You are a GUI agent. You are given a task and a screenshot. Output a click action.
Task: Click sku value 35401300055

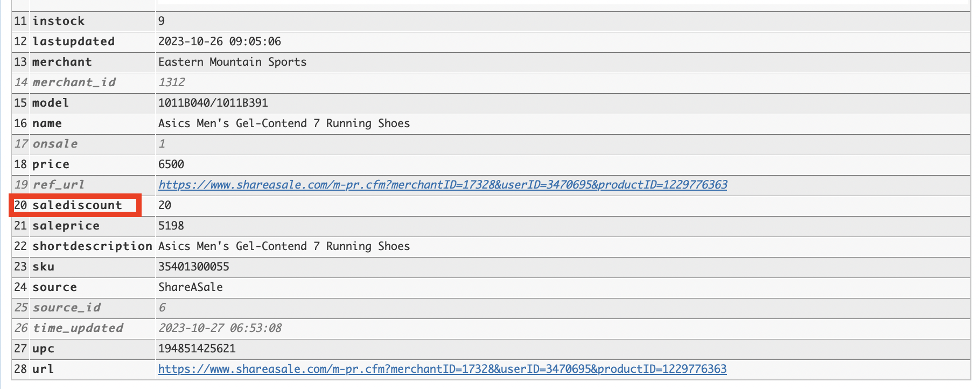(x=194, y=267)
